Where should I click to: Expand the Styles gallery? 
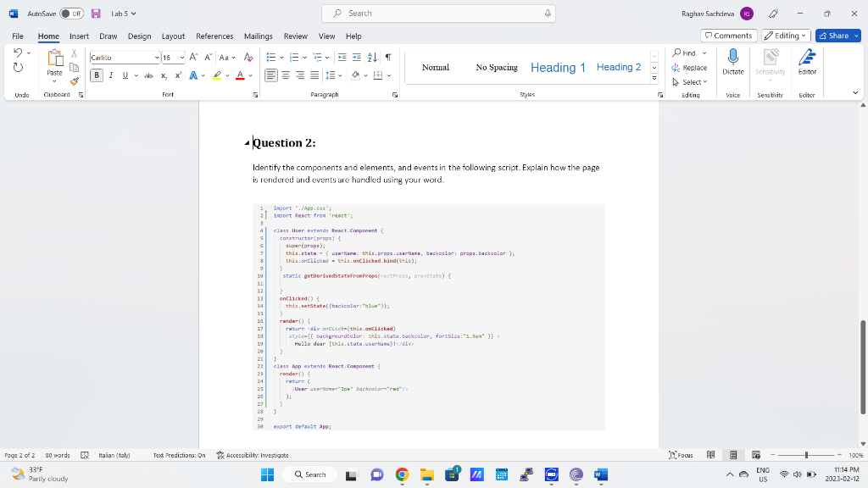654,79
